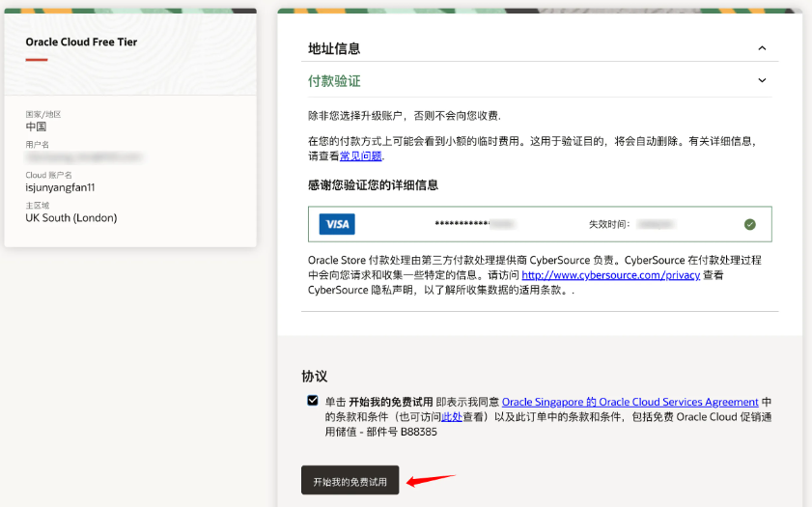Viewport: 812px width, 507px height.
Task: Click the green verified checkmark icon
Action: [749, 224]
